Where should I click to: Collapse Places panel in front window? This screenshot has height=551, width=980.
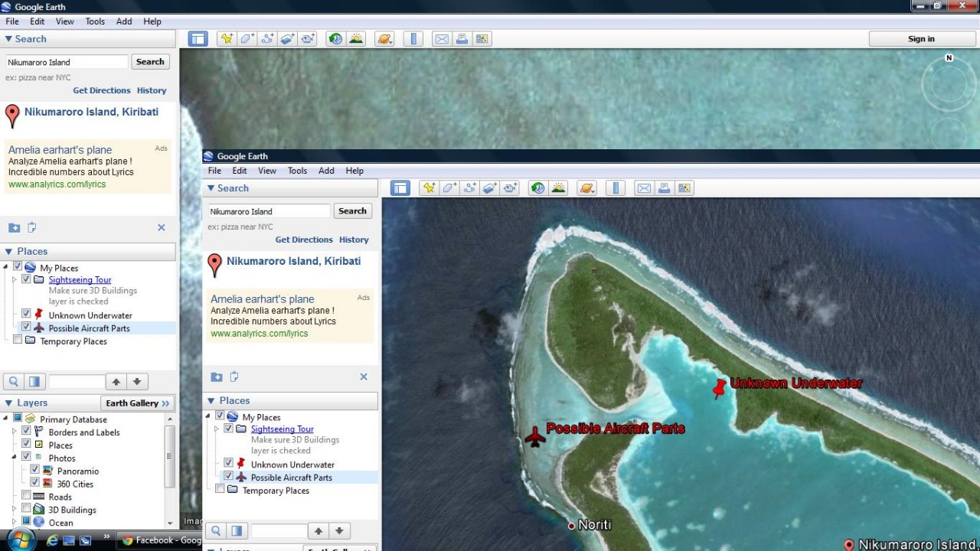click(x=211, y=400)
